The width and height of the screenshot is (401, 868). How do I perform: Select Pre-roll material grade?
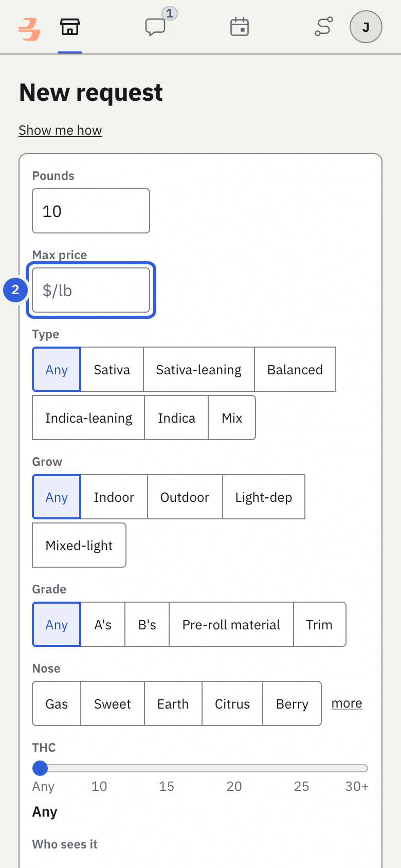(231, 624)
